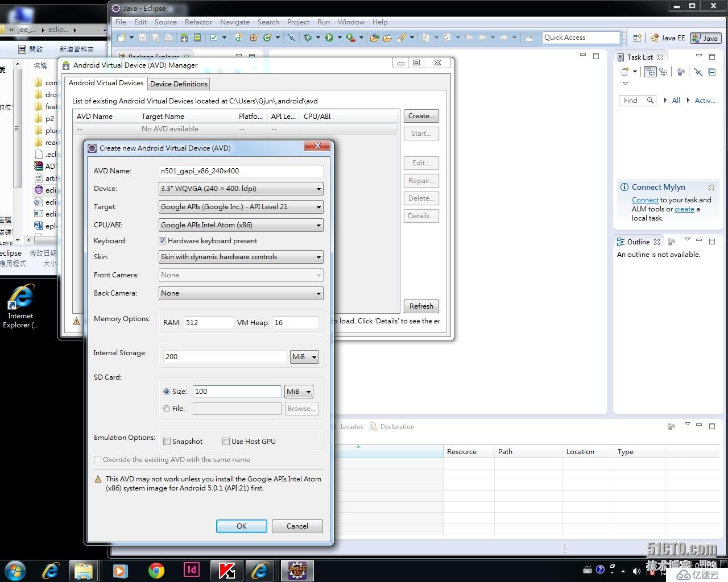Open the CPU/ABI dropdown
The image size is (728, 582).
pyautogui.click(x=241, y=225)
